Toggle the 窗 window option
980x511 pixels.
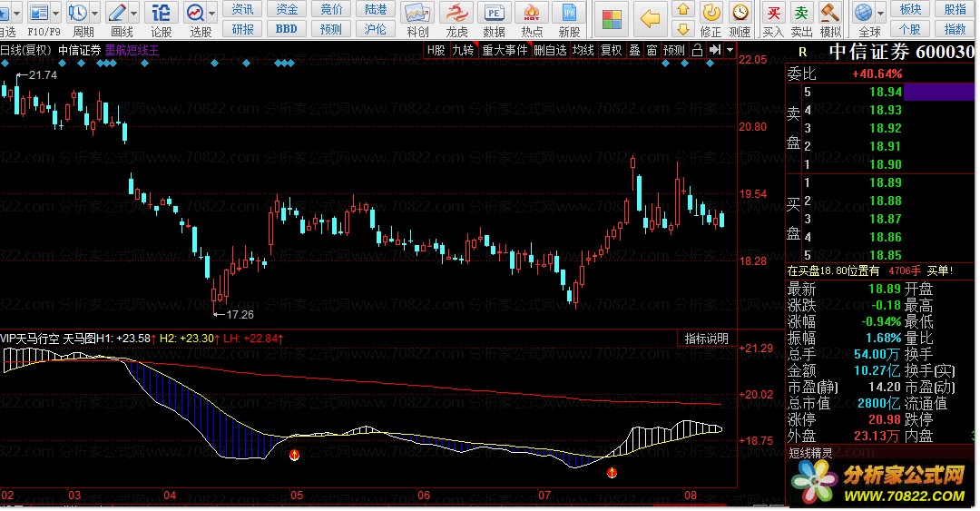(x=652, y=50)
